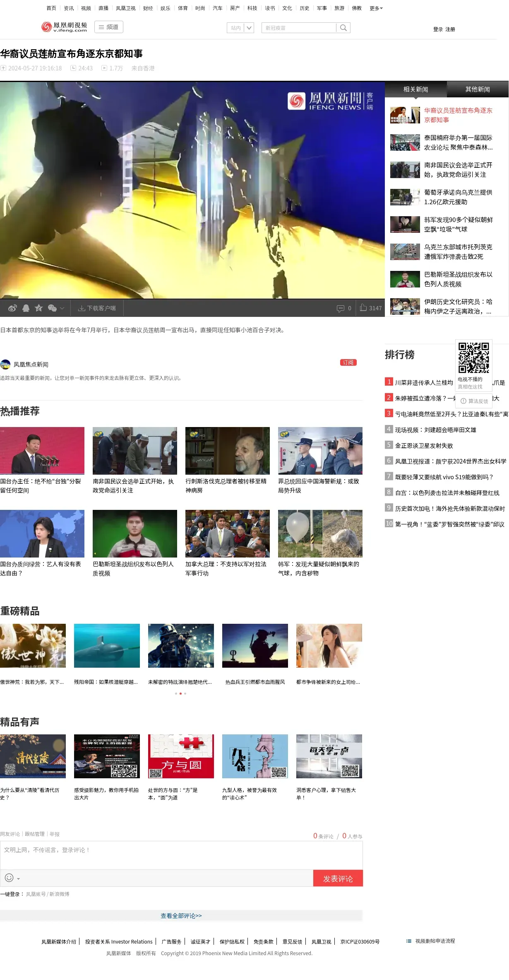Click 注册 link
The image size is (509, 980).
click(x=450, y=29)
